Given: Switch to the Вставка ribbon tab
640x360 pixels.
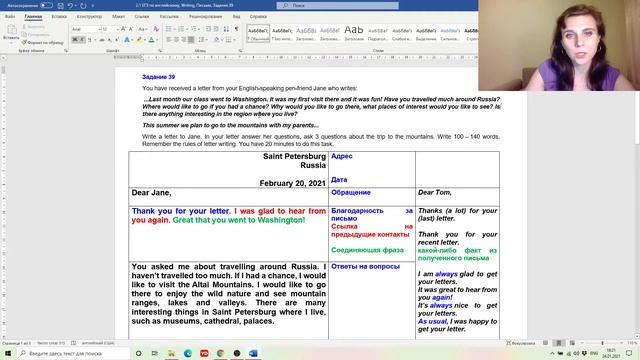Looking at the screenshot, I should (x=59, y=17).
